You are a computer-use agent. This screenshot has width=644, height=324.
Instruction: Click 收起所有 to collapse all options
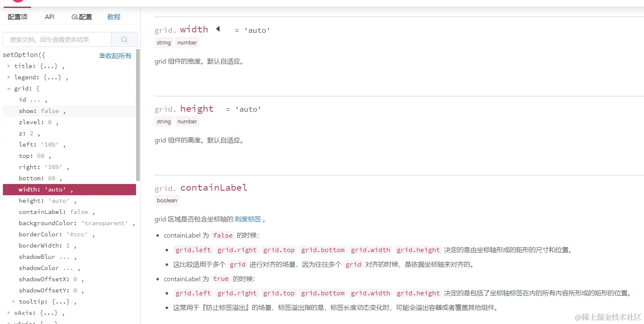(x=115, y=56)
